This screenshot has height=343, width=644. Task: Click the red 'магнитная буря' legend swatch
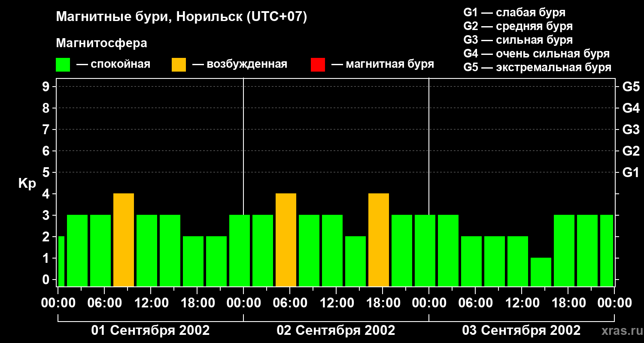(318, 65)
